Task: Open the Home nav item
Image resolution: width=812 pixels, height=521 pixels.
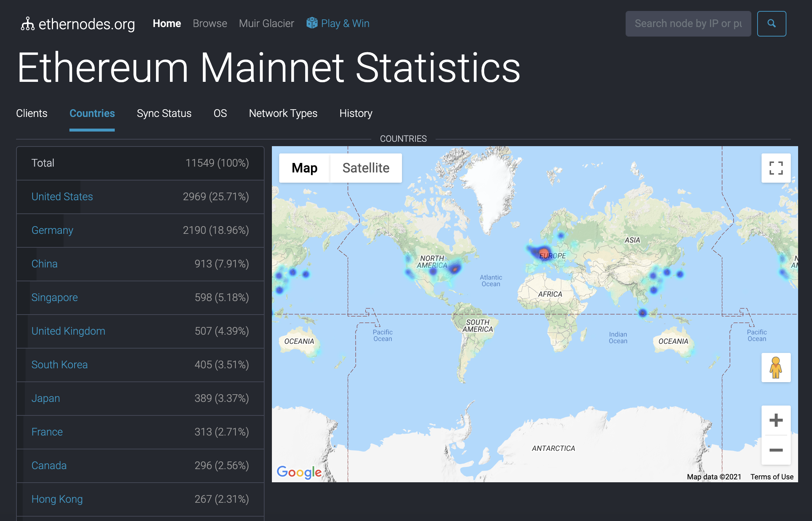Action: click(x=167, y=23)
